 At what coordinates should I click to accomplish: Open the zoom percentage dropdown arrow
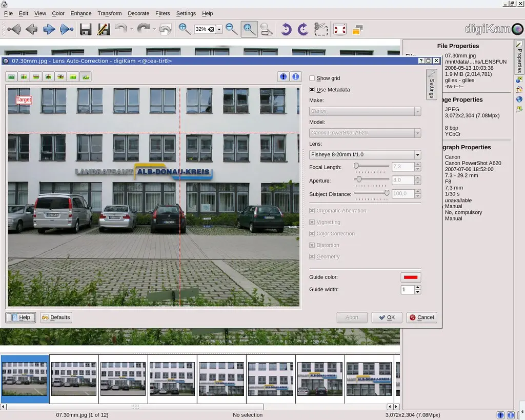[x=219, y=30]
